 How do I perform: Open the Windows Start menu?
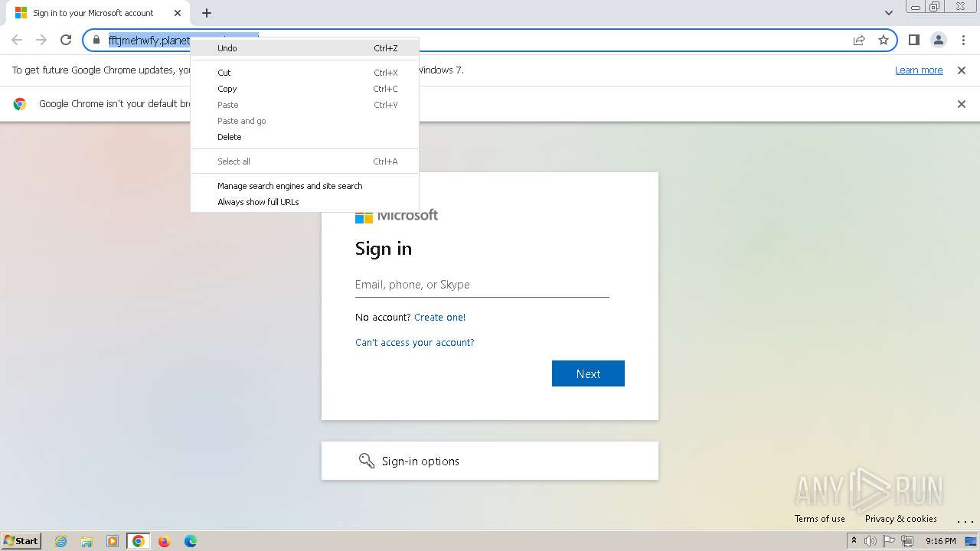(x=21, y=541)
